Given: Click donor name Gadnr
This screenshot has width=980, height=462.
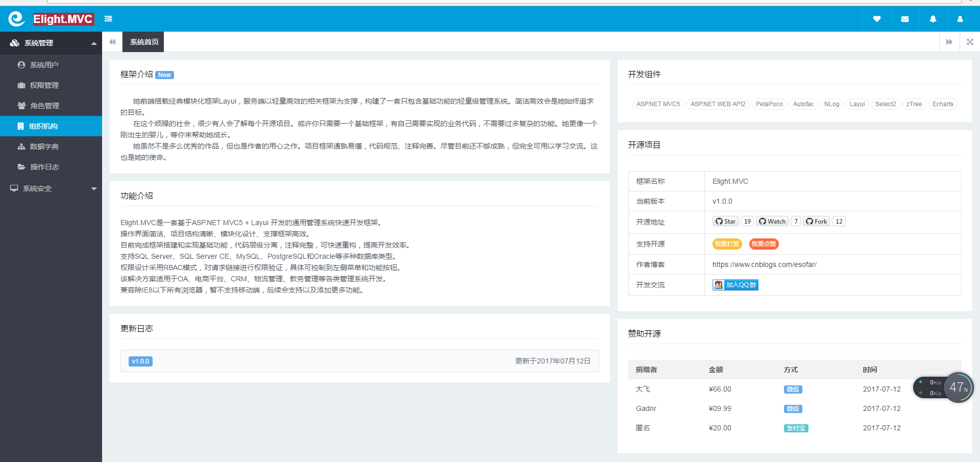Looking at the screenshot, I should click(x=646, y=408).
